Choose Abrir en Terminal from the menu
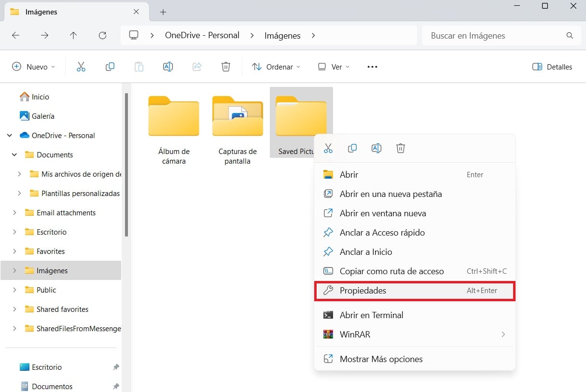Viewport: 586px width, 392px height. tap(371, 315)
